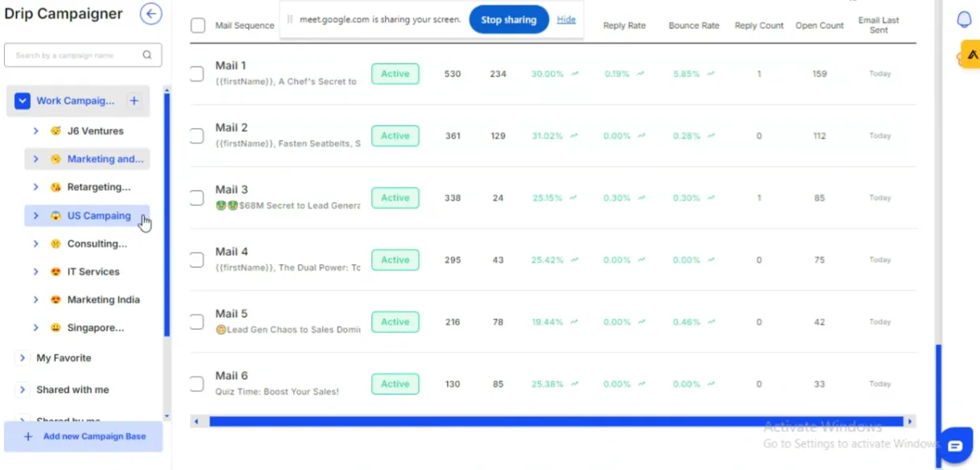Click left arrow of horizontal scrollbar
Viewport: 980px width, 470px height.
(196, 421)
